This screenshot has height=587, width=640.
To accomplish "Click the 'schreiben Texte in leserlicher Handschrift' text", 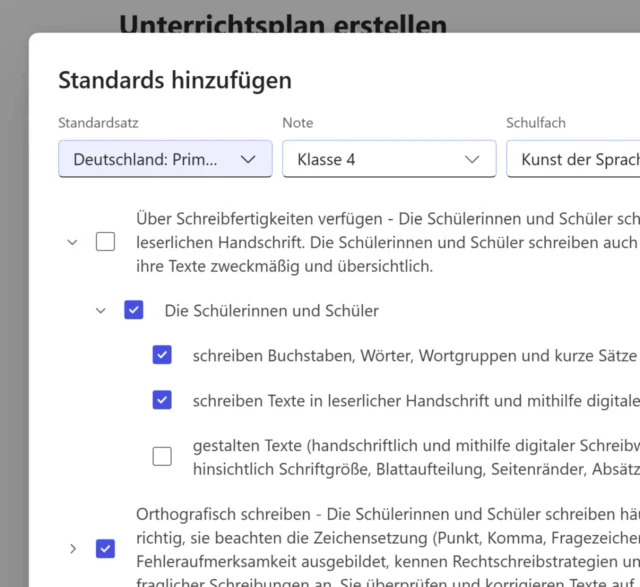I will pos(414,400).
